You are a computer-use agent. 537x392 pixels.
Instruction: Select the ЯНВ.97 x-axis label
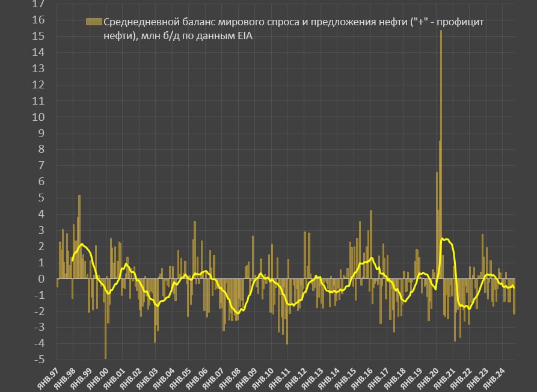[x=49, y=378]
